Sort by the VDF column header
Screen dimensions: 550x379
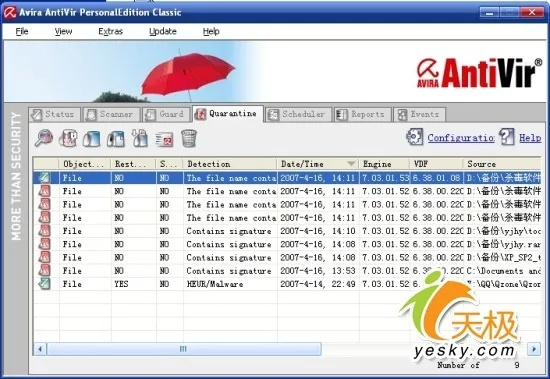[437, 164]
